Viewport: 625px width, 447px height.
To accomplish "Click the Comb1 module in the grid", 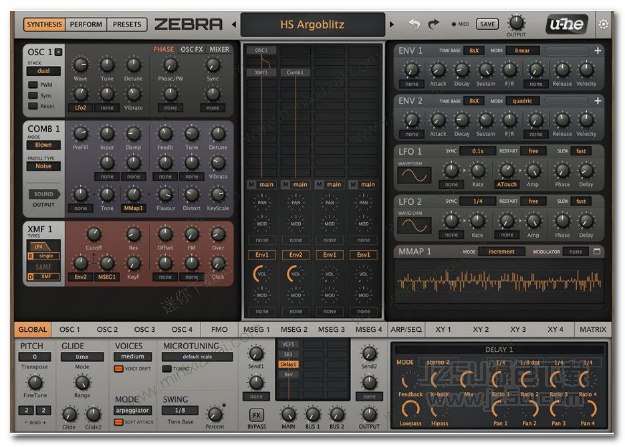I will [295, 72].
